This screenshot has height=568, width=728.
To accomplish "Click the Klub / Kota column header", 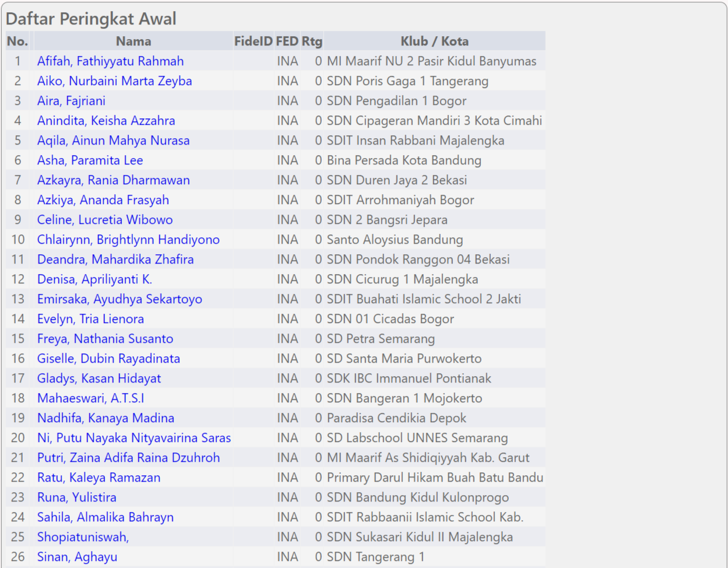I will (x=434, y=41).
